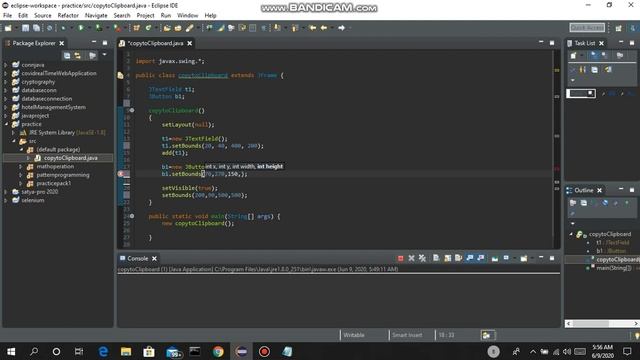Toggle Link with Editor in Package Explorer

coord(78,56)
